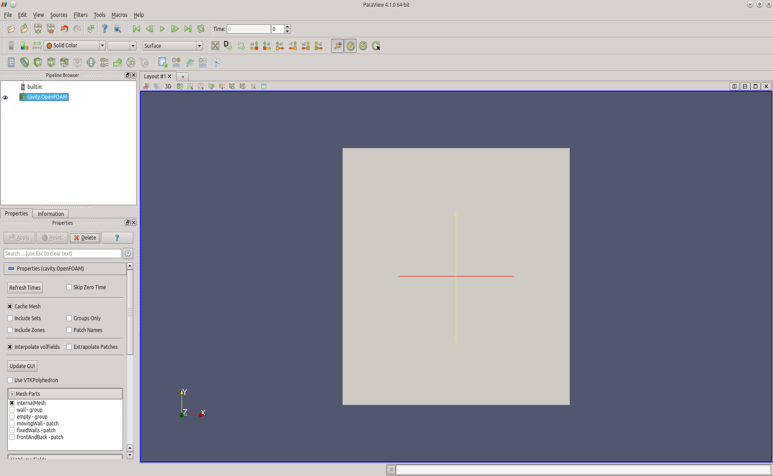Check the movingWall - patch mesh part
The width and height of the screenshot is (773, 476).
point(12,424)
